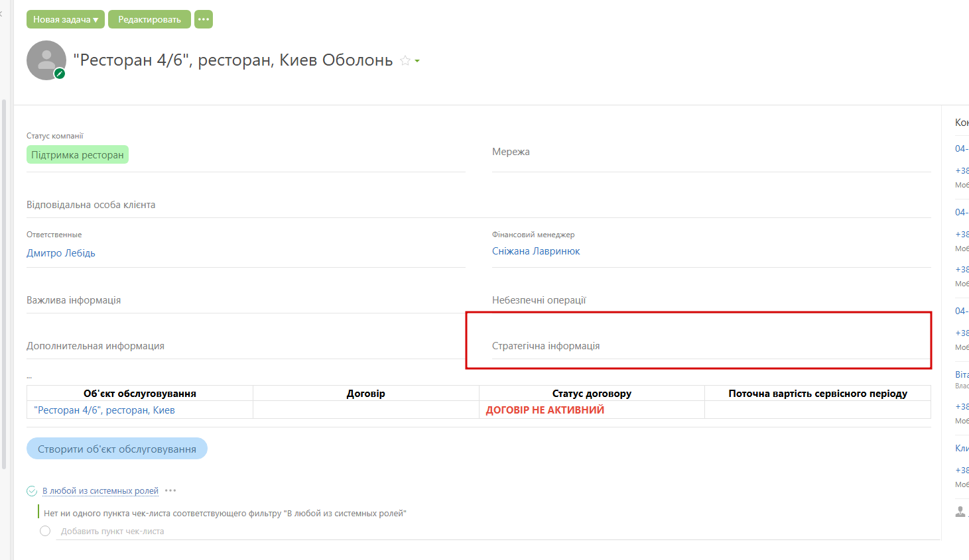Viewport: 969px width, 560px height.
Task: Open Дмитро Лебідь responsible person link
Action: point(61,253)
